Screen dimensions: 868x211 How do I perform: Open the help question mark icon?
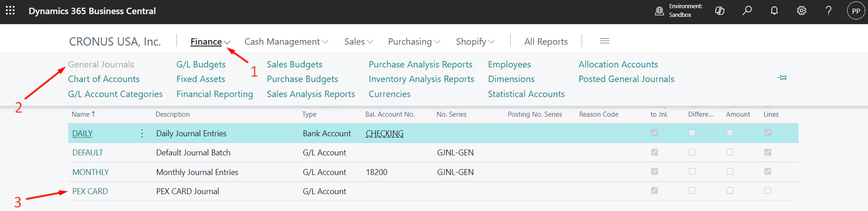[828, 10]
